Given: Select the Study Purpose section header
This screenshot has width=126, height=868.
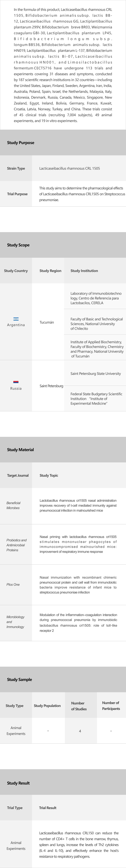Looking at the screenshot, I should [21, 143].
